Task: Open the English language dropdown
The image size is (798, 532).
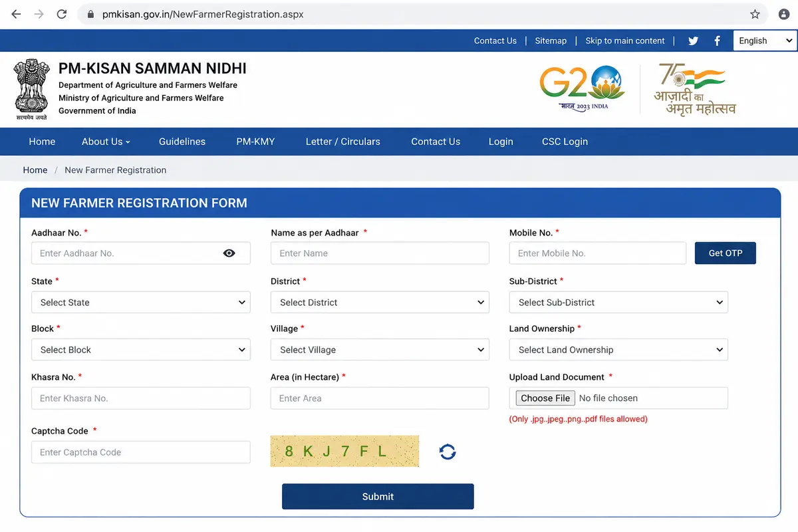Action: click(x=765, y=41)
